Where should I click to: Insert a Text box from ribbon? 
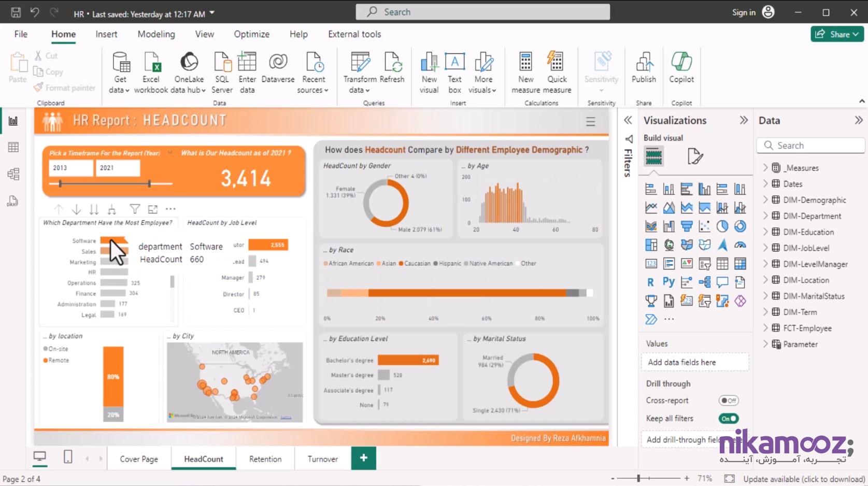(454, 63)
